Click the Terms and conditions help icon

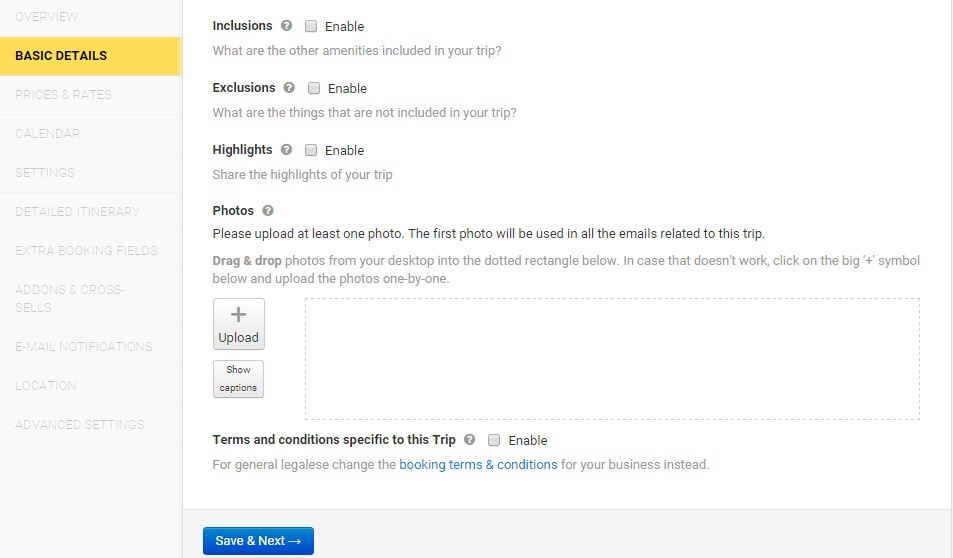coord(470,440)
